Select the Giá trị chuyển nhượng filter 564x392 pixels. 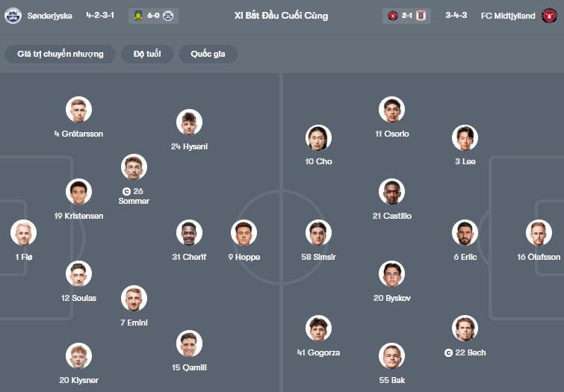[x=61, y=54]
